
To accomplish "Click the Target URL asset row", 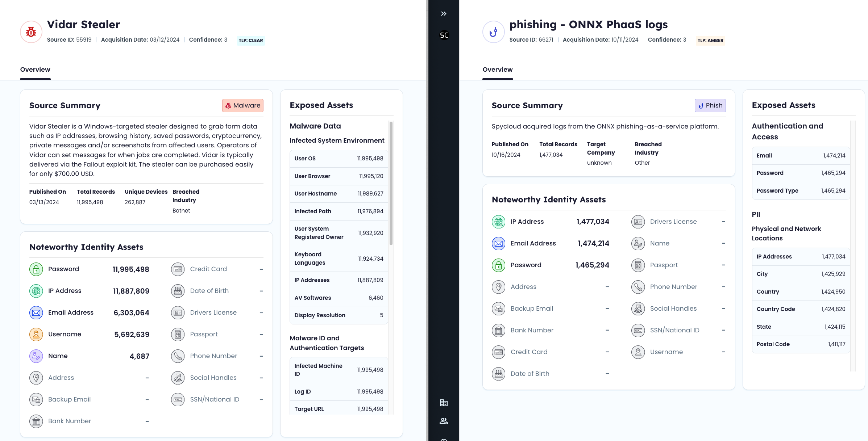I will pyautogui.click(x=339, y=409).
